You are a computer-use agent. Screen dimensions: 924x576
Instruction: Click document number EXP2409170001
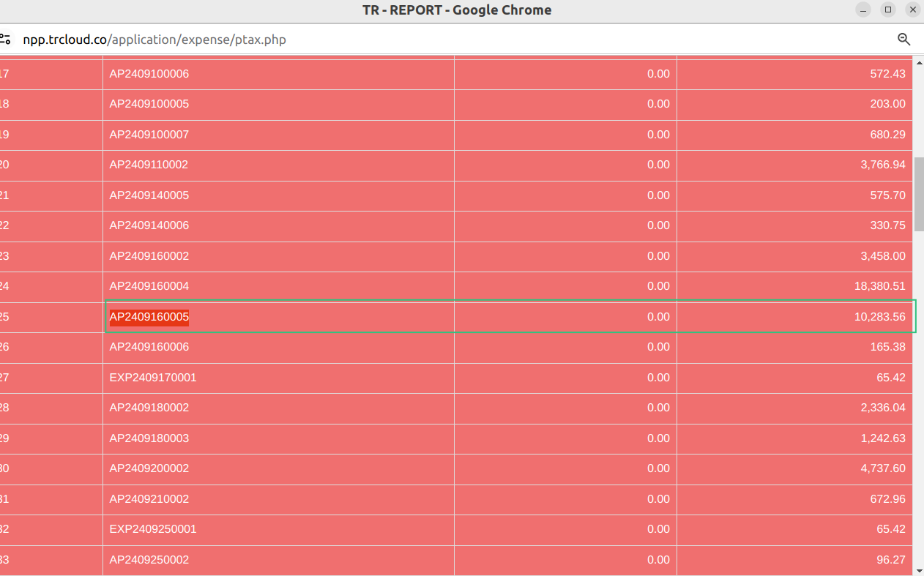tap(153, 378)
